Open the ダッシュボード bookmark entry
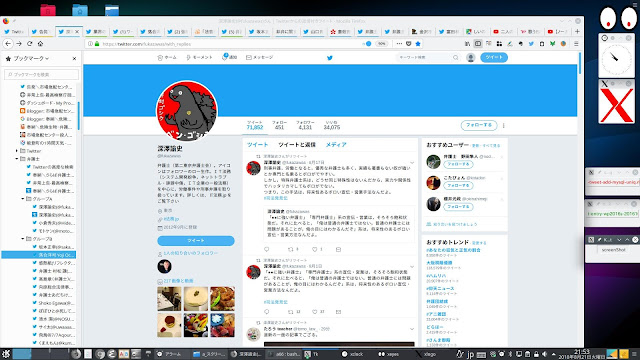Screen dimensions: 640x360 (47, 103)
